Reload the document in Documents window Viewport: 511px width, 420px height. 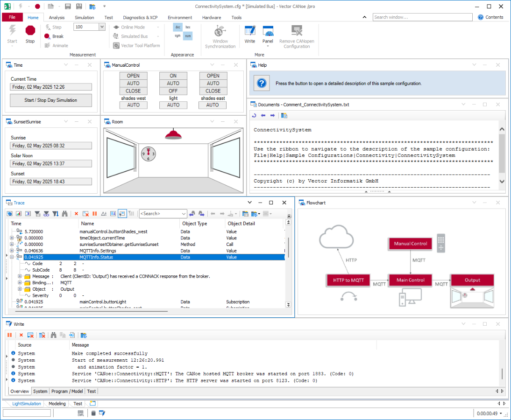click(x=254, y=115)
